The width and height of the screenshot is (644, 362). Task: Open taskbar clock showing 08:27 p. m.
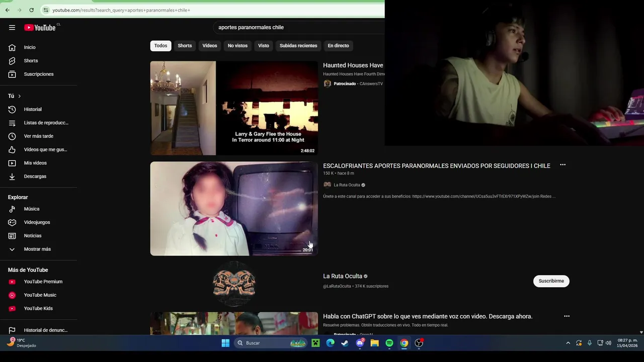pyautogui.click(x=627, y=343)
